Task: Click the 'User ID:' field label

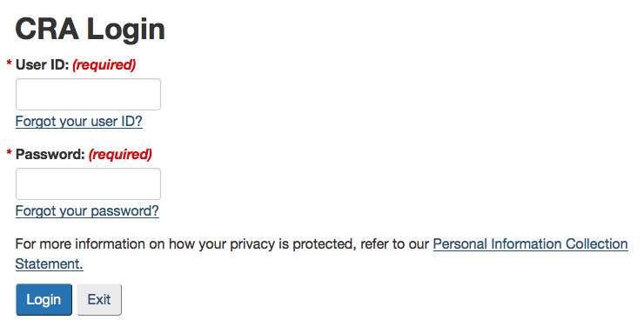Action: point(43,65)
